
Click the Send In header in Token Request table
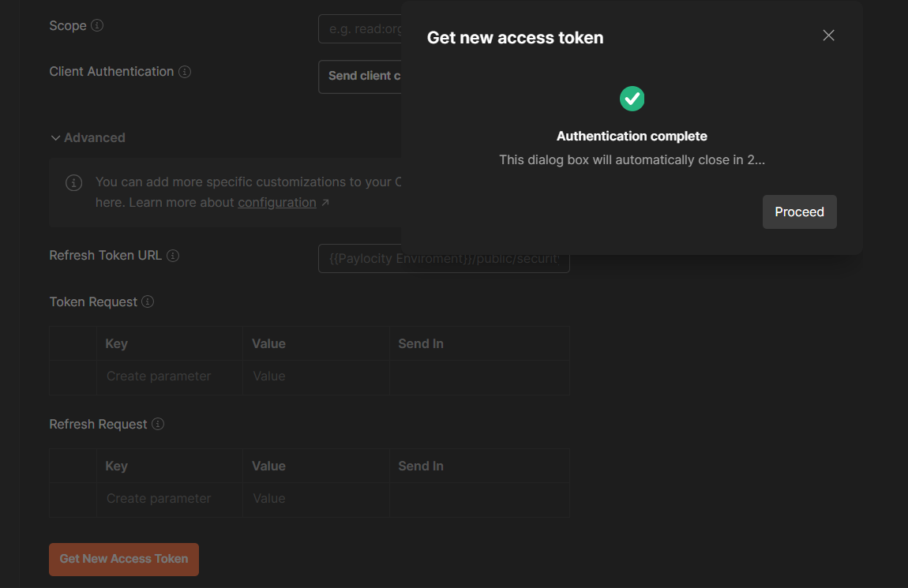(421, 344)
